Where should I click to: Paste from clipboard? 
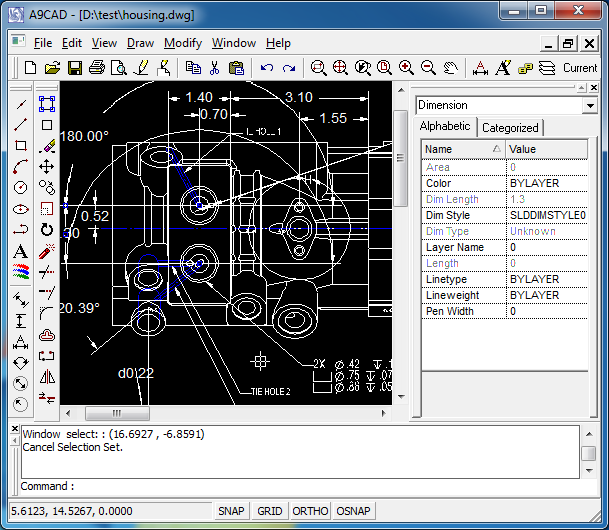(236, 68)
